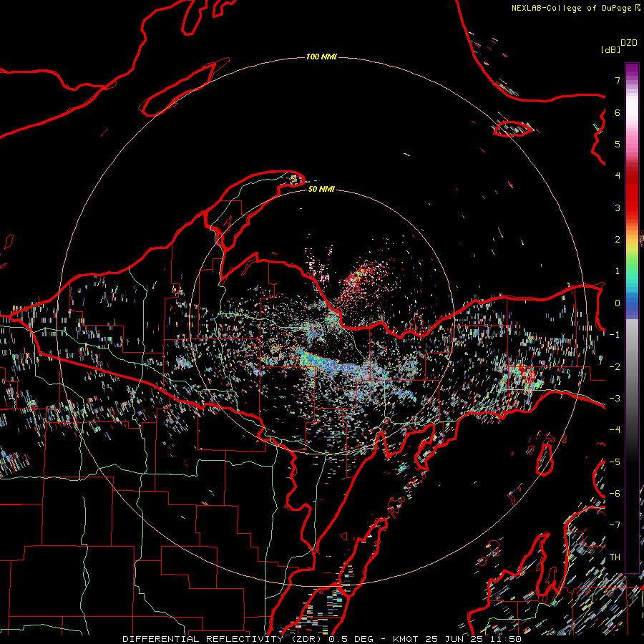Click the -7 value on the color scale
The height and width of the screenshot is (644, 644).
pos(615,525)
